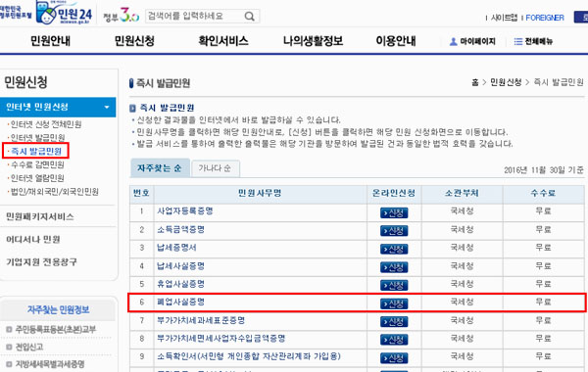This screenshot has height=372, width=588.
Task: Open 민원패키지서비스 sidebar item
Action: (x=40, y=216)
